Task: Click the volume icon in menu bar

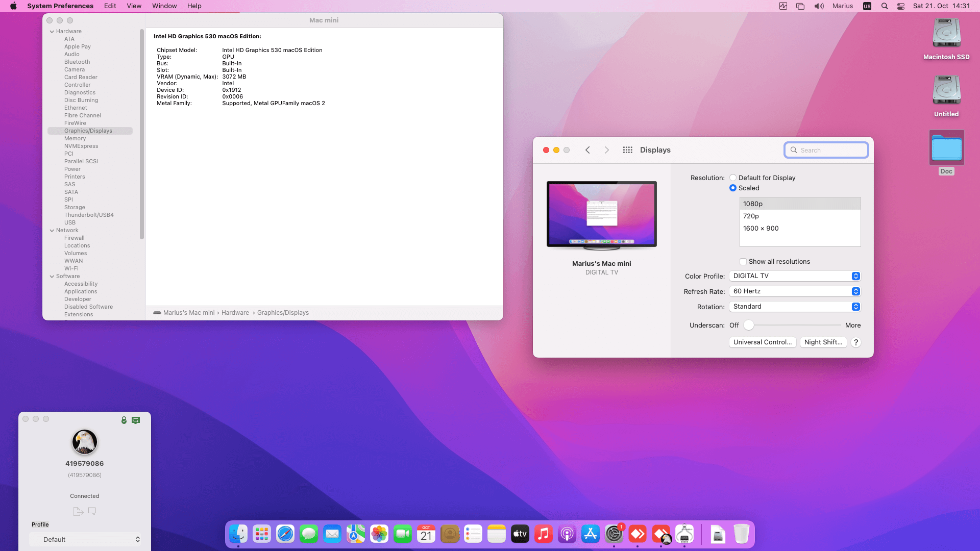Action: click(819, 6)
